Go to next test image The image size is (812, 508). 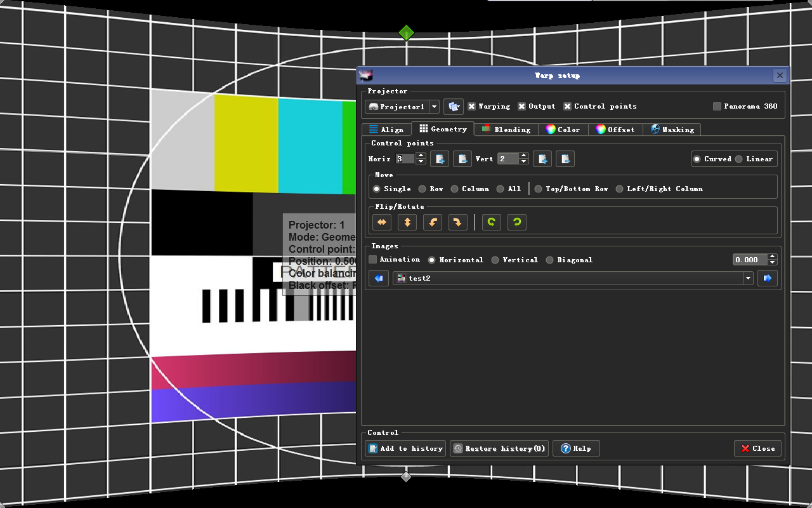(x=767, y=278)
